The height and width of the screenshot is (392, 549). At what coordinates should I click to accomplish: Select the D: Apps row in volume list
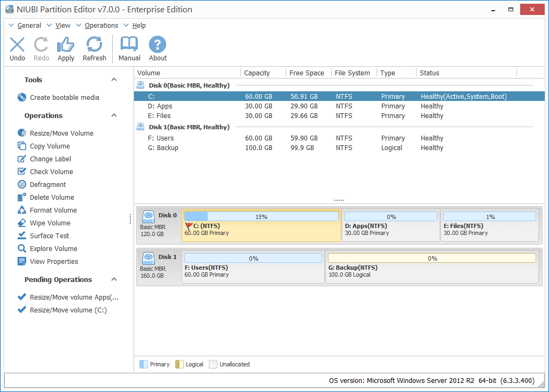point(339,106)
